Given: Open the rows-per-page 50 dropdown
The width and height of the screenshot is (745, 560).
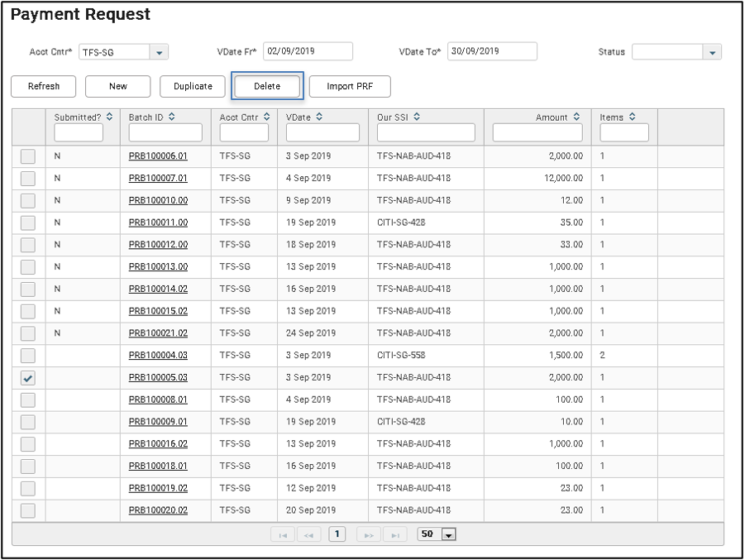Looking at the screenshot, I should [449, 534].
